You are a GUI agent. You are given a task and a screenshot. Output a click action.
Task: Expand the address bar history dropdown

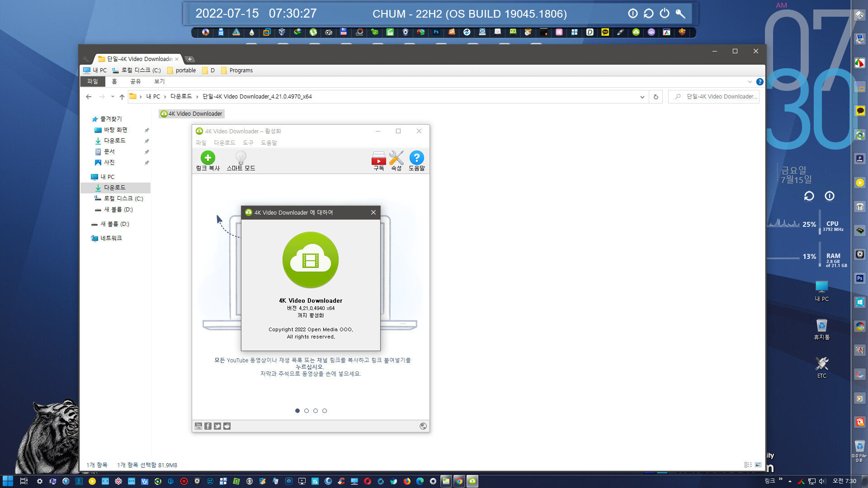tap(642, 97)
